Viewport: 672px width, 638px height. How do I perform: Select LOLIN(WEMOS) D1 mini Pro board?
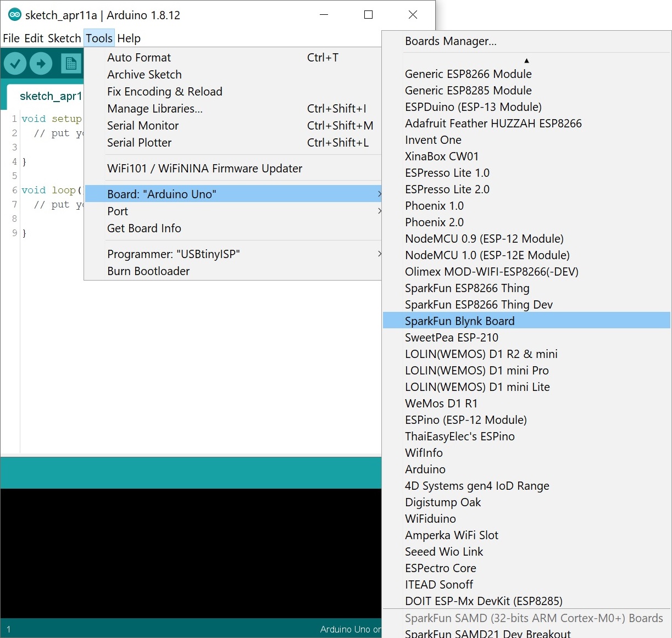point(526,371)
